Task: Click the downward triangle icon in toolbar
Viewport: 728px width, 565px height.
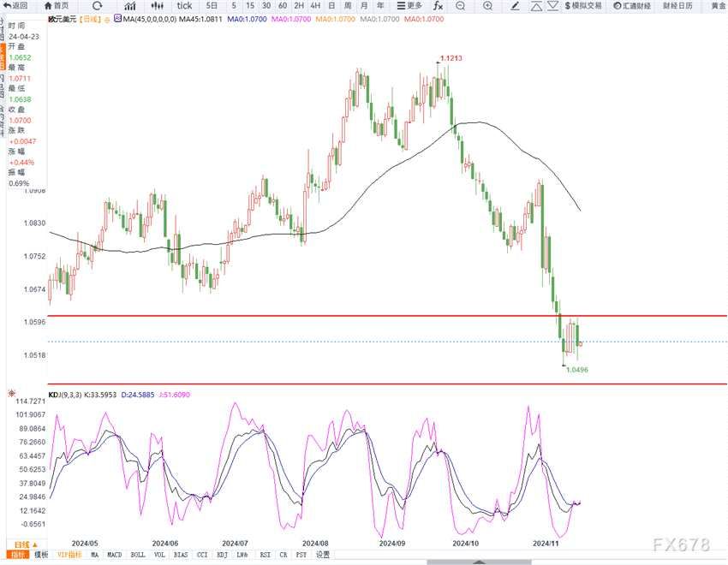Action: pos(552,6)
